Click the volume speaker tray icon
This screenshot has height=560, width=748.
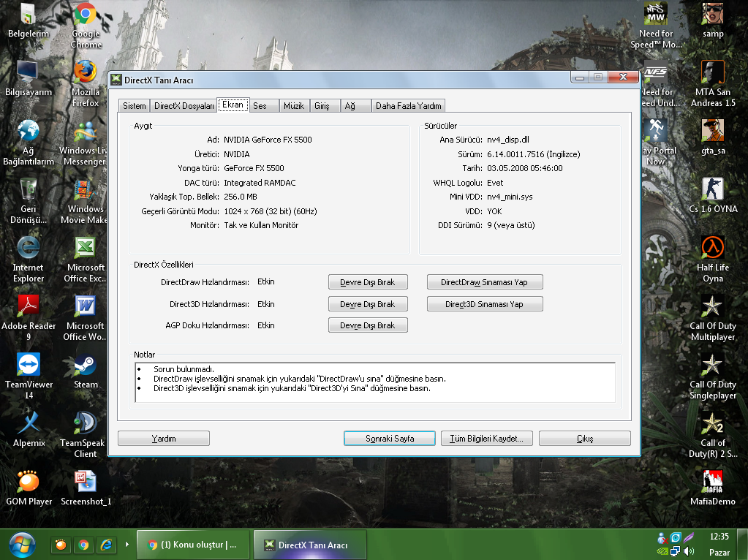point(688,551)
